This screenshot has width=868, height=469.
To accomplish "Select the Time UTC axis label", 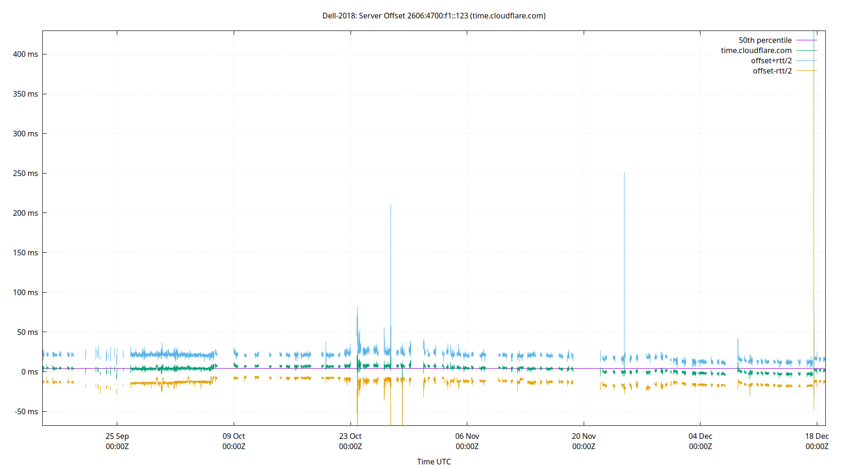I will (434, 461).
